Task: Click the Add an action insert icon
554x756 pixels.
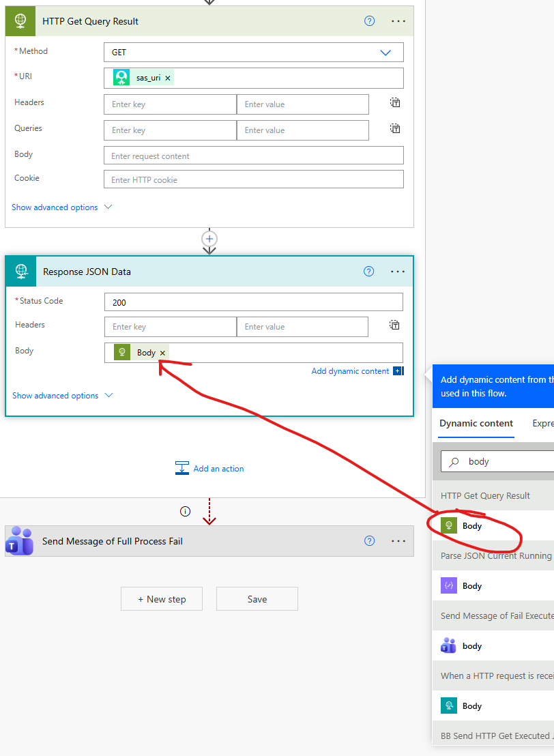Action: 181,468
